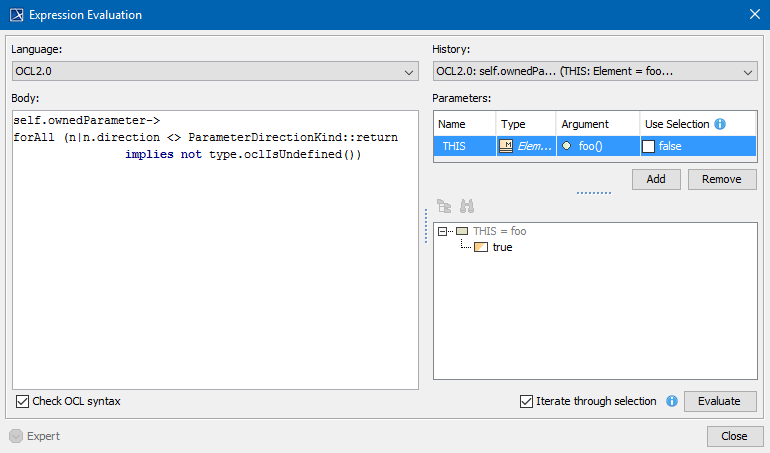
Task: Click the foo() operation circle icon
Action: 567,146
